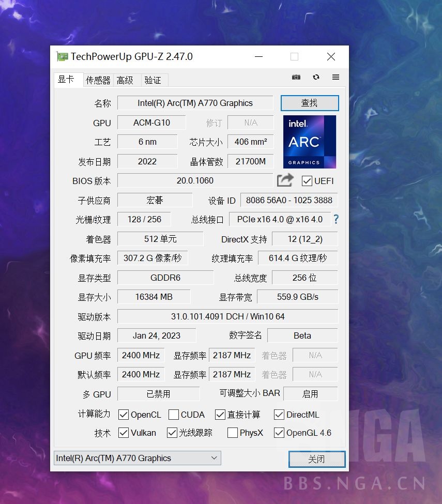
Task: Uncheck the 光线跟踪 ray tracing checkbox
Action: (171, 433)
